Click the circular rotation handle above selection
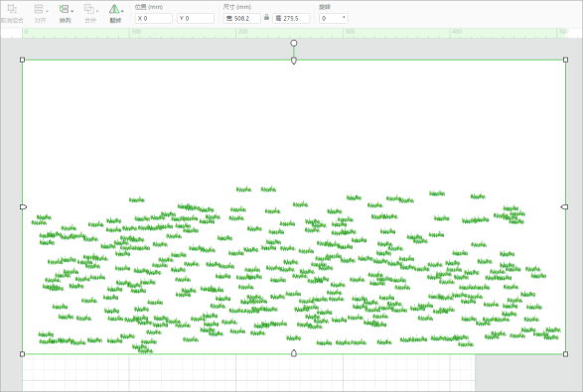 click(x=294, y=43)
